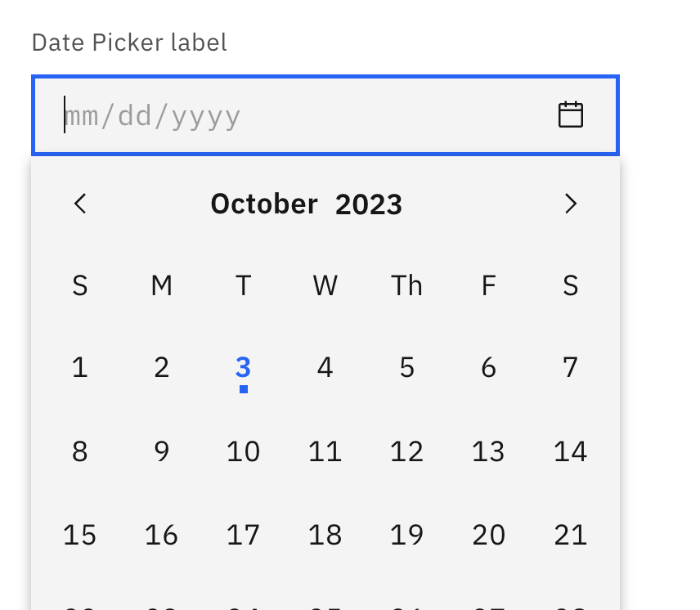Click the calendar icon to toggle the picker
The image size is (700, 610).
[x=571, y=114]
